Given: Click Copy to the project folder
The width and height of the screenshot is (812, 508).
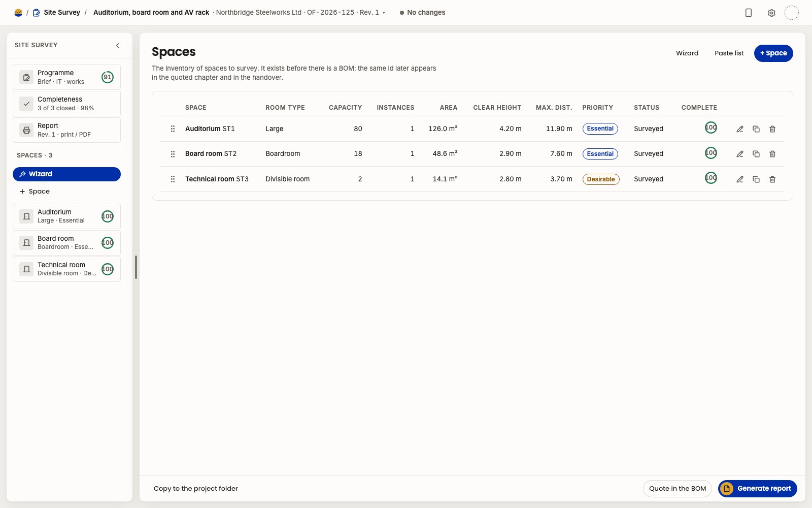Looking at the screenshot, I should [x=196, y=489].
